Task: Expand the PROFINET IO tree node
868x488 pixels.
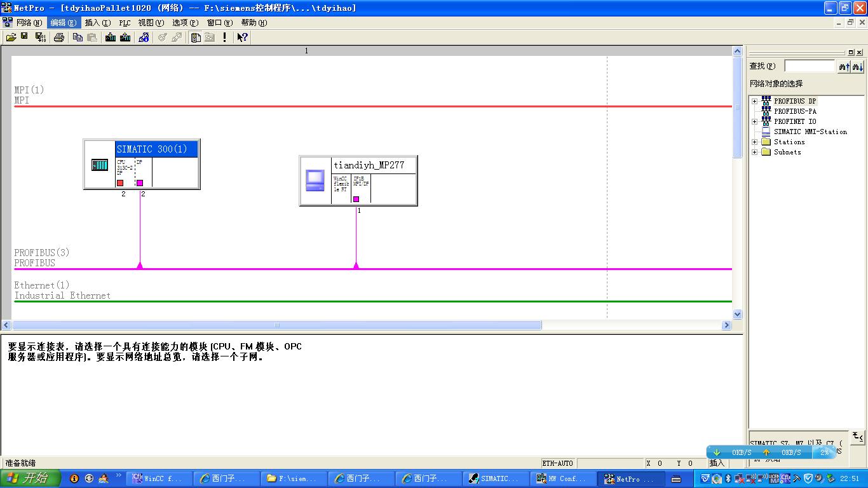Action: (x=755, y=121)
